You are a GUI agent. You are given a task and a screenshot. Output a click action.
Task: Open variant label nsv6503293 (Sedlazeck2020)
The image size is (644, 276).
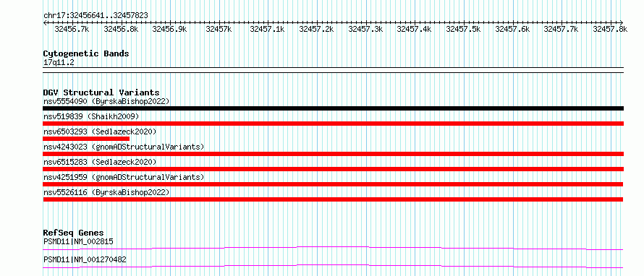click(100, 131)
